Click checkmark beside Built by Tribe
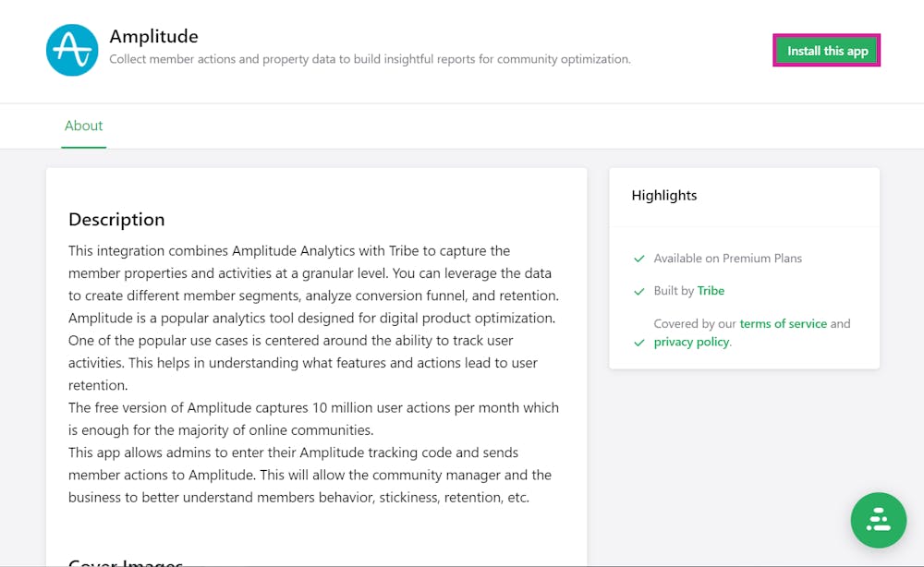 click(x=638, y=291)
